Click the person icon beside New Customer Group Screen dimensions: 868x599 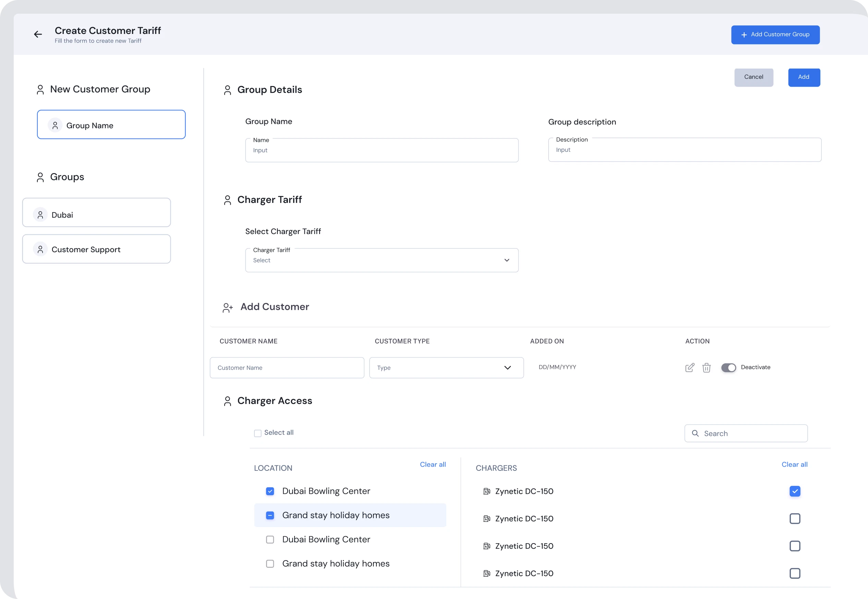tap(40, 90)
